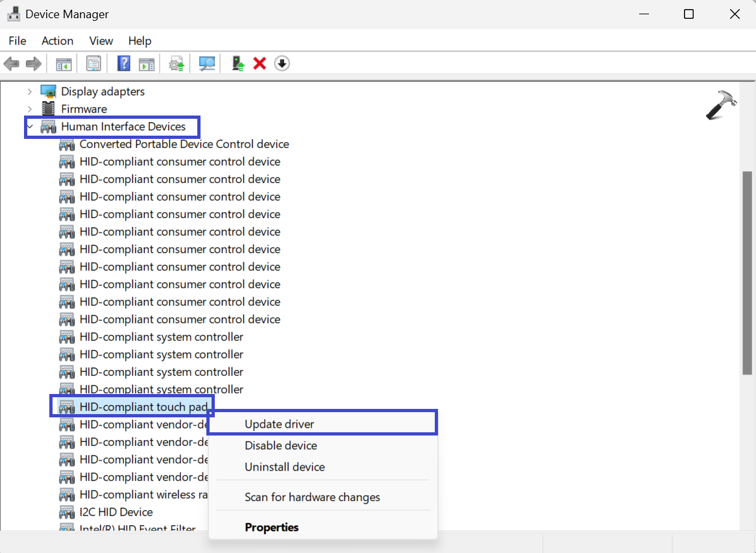Click Show/Hide Console Tree toolbar icon
This screenshot has height=553, width=756.
pos(64,64)
